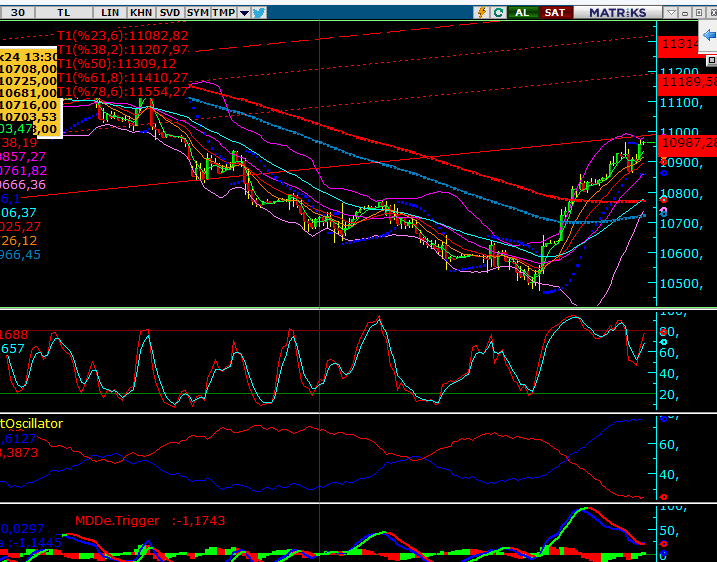Click the 10703,53 value in yellow box
This screenshot has height=562, width=717.
click(x=28, y=117)
